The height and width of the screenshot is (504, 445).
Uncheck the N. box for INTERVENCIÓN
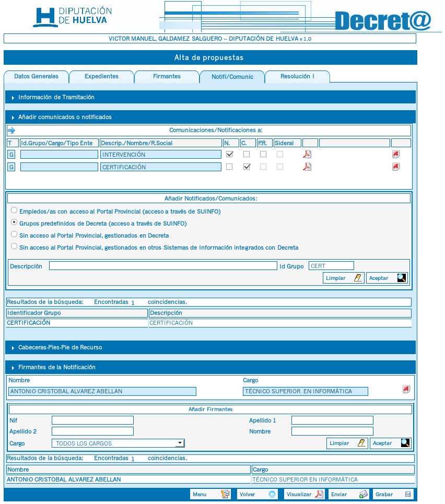(x=229, y=154)
